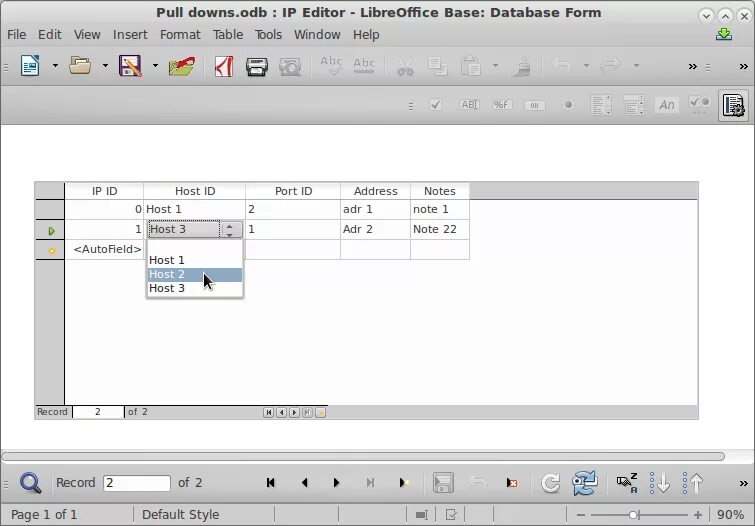
Task: Click the Copy icon
Action: (x=438, y=66)
